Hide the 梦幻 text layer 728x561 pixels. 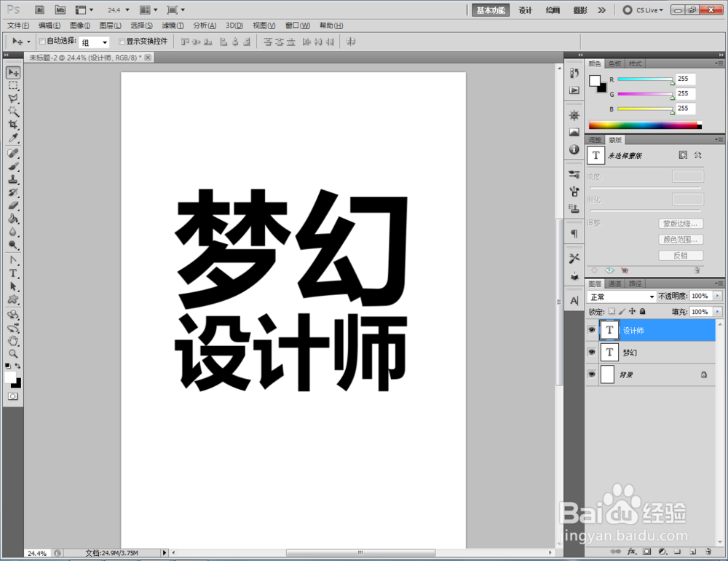[x=591, y=352]
